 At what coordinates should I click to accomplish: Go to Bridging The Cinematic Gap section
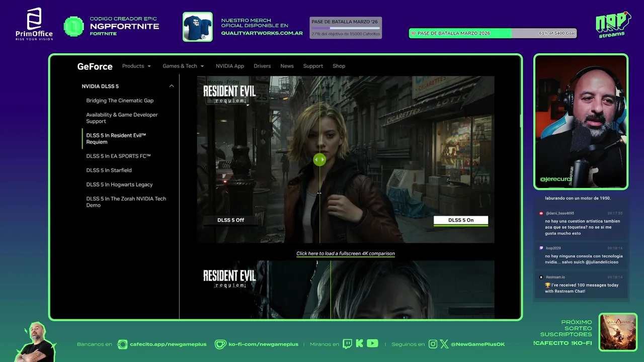point(120,101)
